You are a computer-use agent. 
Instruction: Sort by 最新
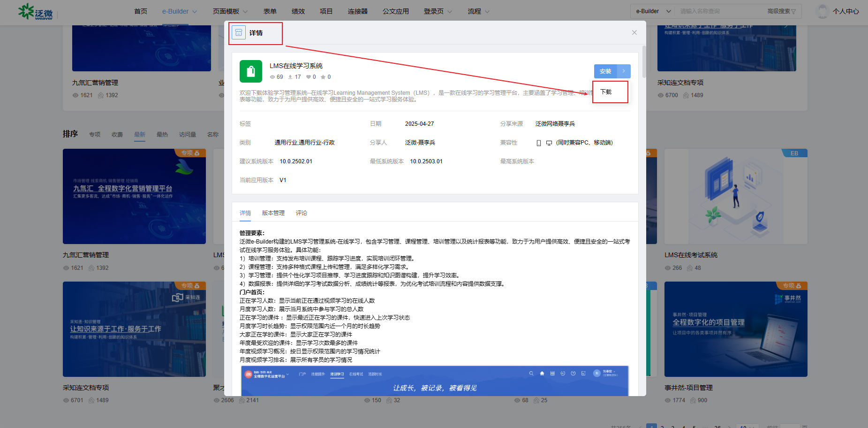pyautogui.click(x=140, y=135)
